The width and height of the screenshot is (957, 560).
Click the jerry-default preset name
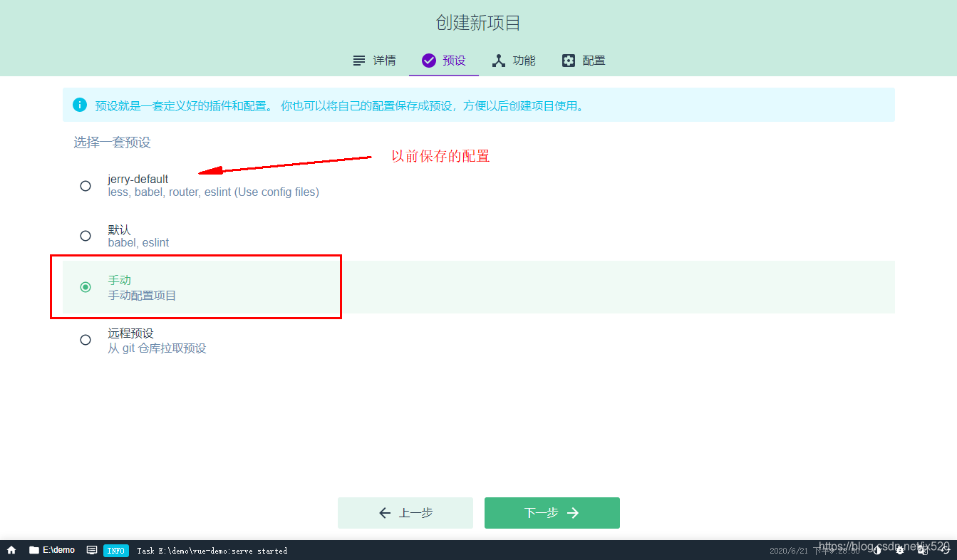point(138,180)
